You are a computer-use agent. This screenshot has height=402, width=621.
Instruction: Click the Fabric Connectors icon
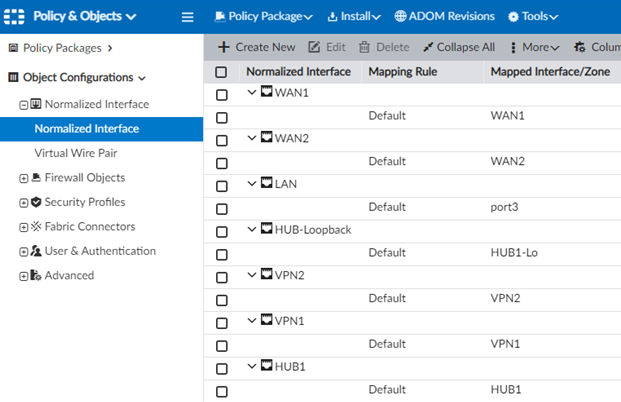pos(36,227)
